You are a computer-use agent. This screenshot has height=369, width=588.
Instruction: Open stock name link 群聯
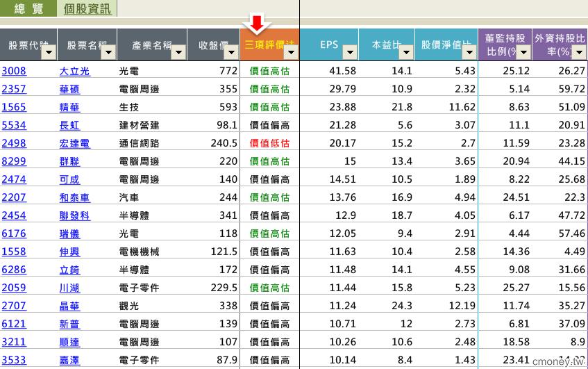pos(69,161)
